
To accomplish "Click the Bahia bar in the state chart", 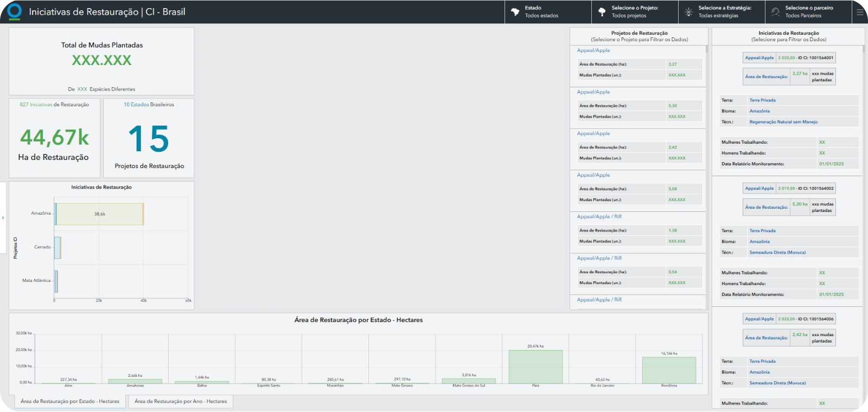I will [x=202, y=383].
